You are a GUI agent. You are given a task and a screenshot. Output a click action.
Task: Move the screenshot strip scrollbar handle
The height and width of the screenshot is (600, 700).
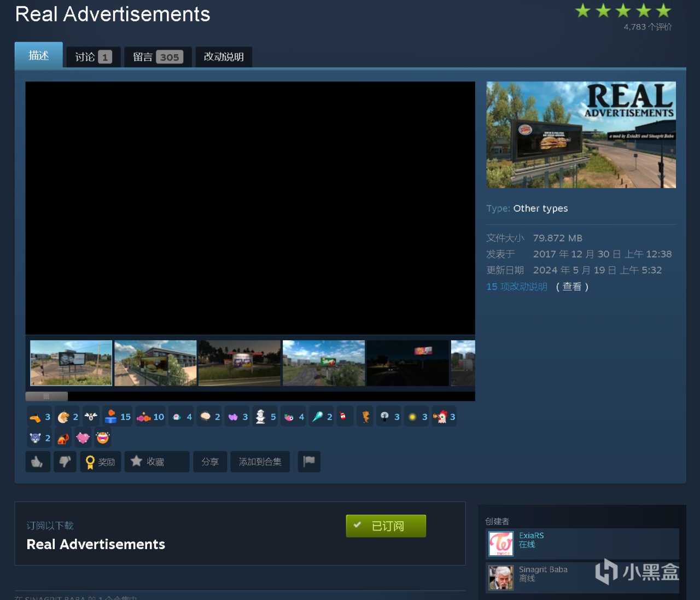point(46,396)
